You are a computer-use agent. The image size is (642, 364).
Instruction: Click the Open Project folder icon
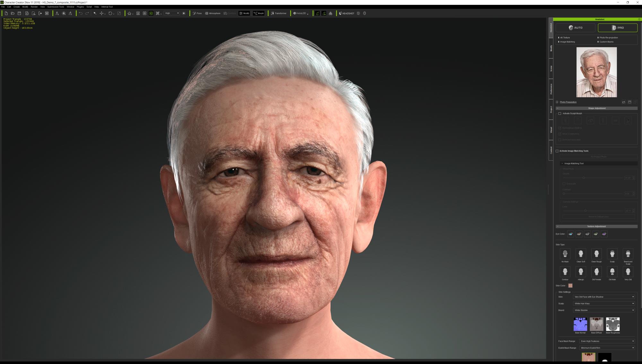13,13
